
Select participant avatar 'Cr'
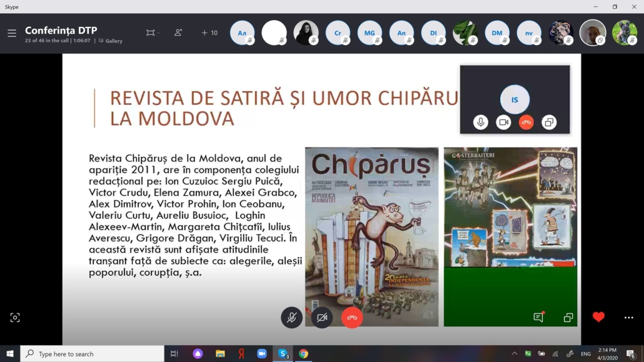point(338,33)
